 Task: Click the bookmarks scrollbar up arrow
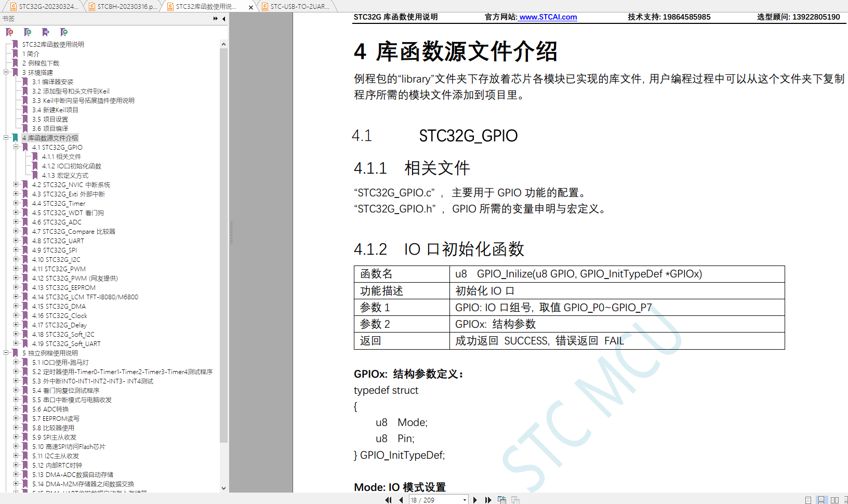(223, 44)
